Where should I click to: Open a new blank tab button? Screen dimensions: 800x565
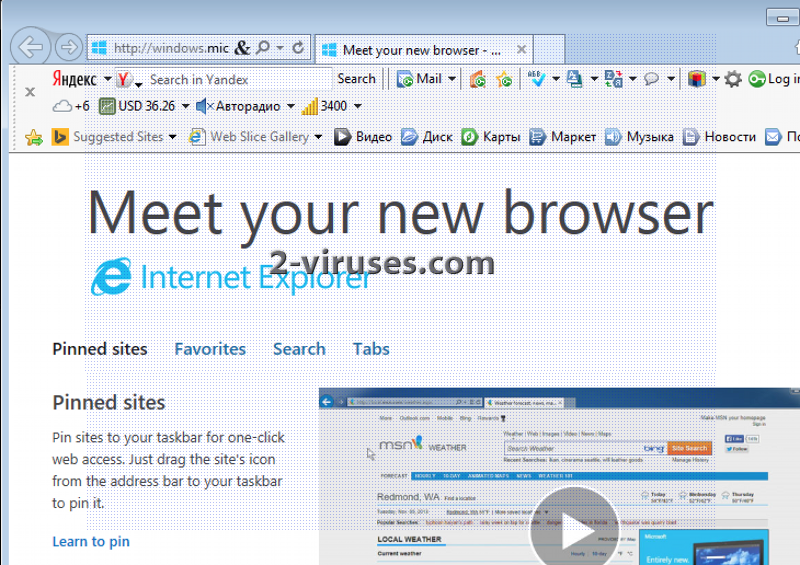click(549, 50)
